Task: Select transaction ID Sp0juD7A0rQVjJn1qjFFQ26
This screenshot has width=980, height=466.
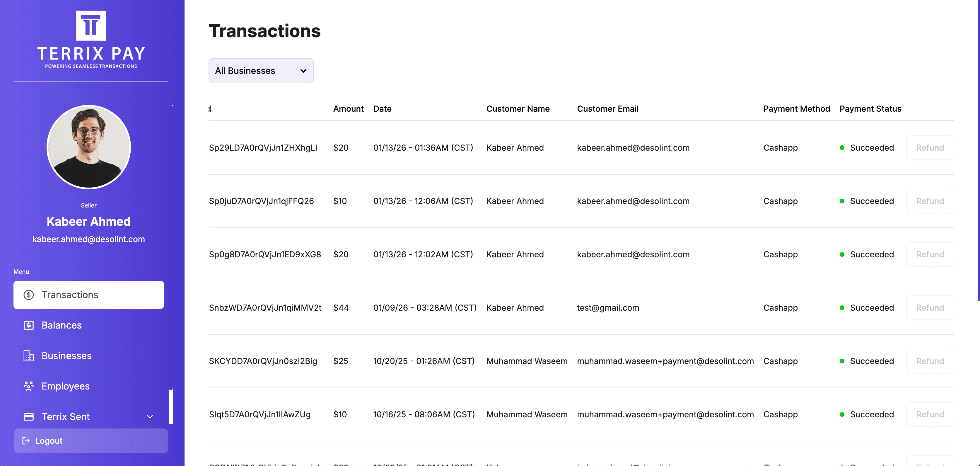Action: coord(261,201)
